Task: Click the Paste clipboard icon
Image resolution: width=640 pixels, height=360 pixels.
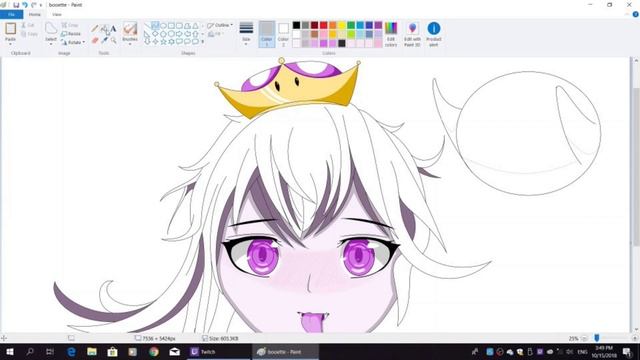Action: click(x=10, y=29)
